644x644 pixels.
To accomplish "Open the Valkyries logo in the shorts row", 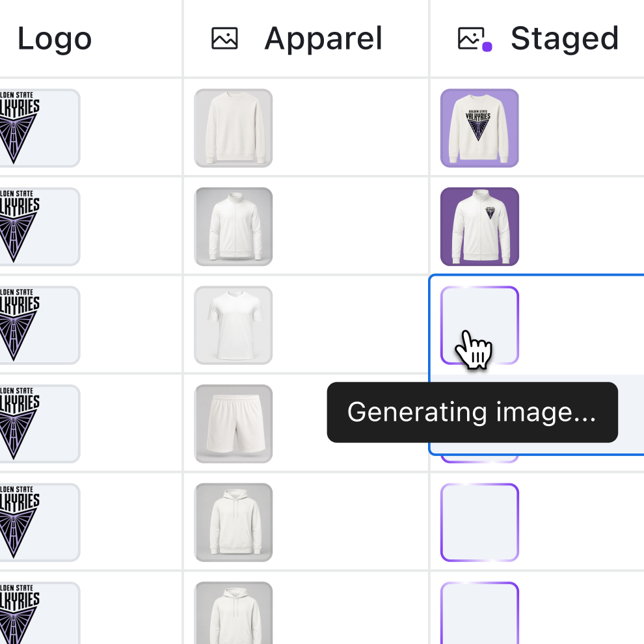I will point(40,424).
